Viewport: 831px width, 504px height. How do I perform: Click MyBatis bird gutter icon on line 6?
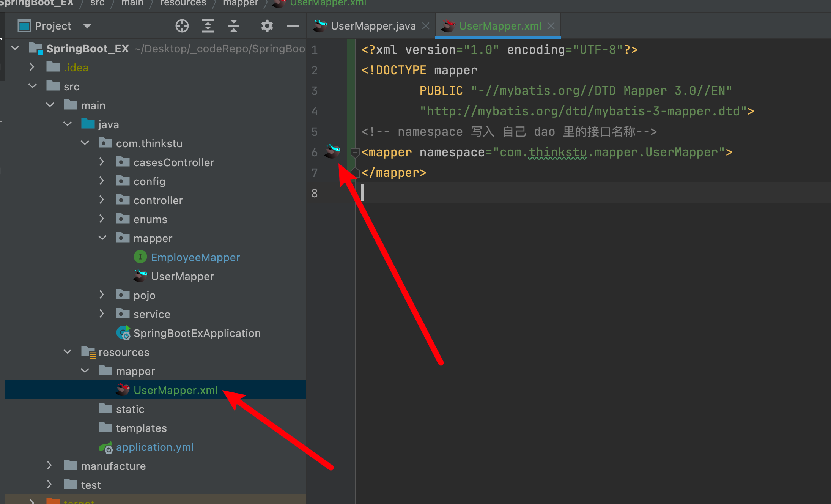(332, 151)
